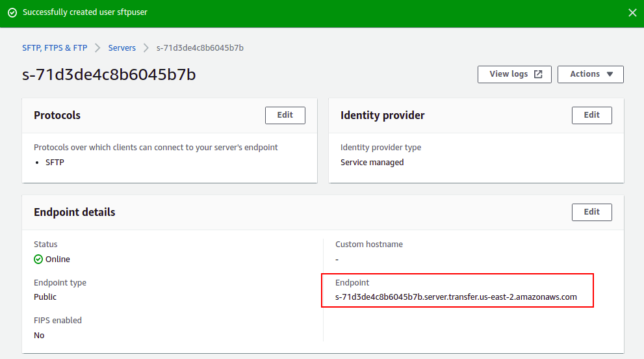Click the Status label
The height and width of the screenshot is (359, 644).
pyautogui.click(x=45, y=245)
